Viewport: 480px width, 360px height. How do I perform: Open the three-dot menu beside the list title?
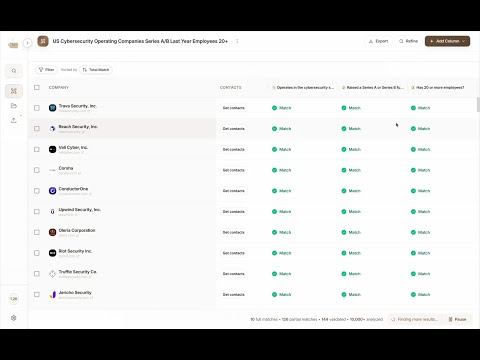[237, 41]
